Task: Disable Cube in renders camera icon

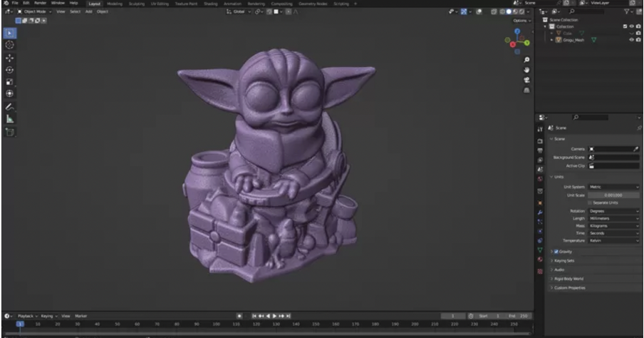Action: coord(638,33)
